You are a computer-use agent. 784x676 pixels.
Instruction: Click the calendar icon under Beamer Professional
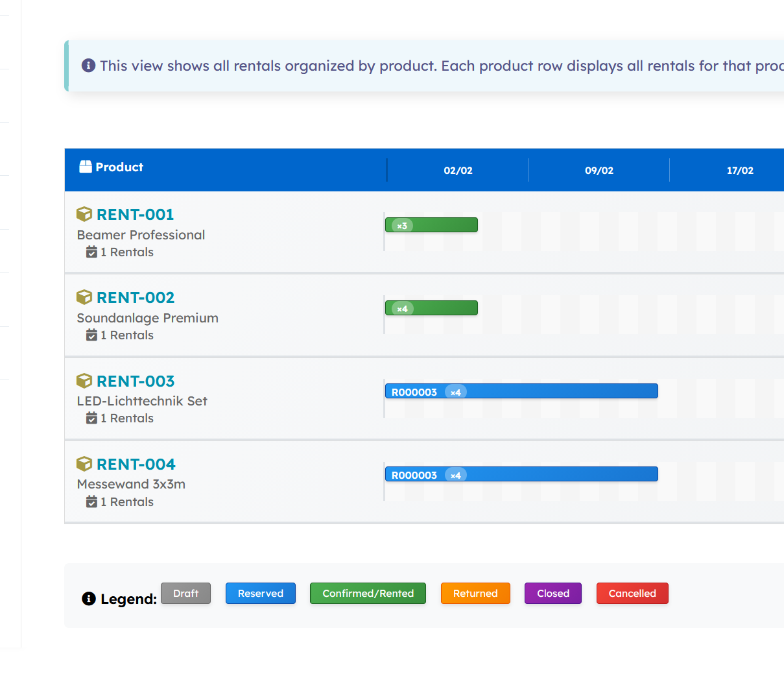point(91,252)
